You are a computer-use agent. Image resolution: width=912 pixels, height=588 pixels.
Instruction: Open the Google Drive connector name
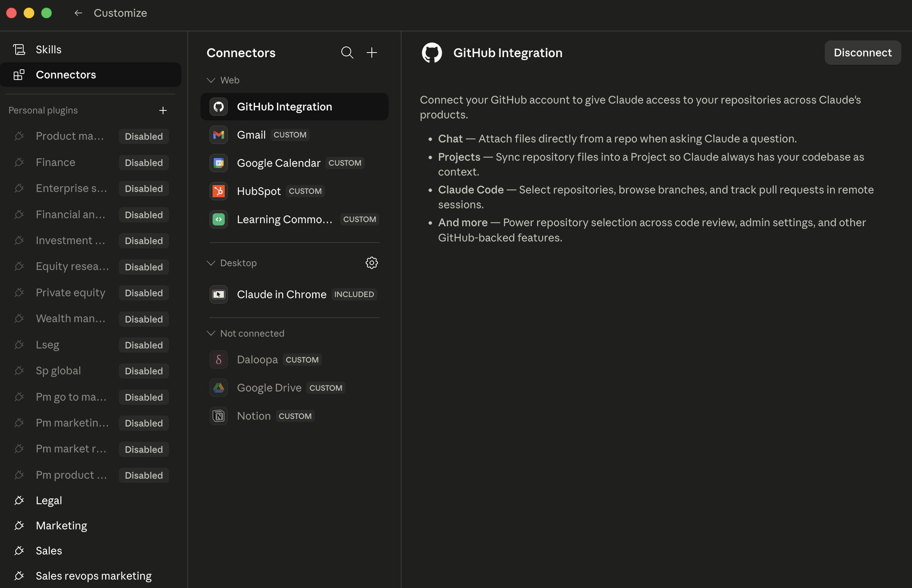[x=269, y=388]
